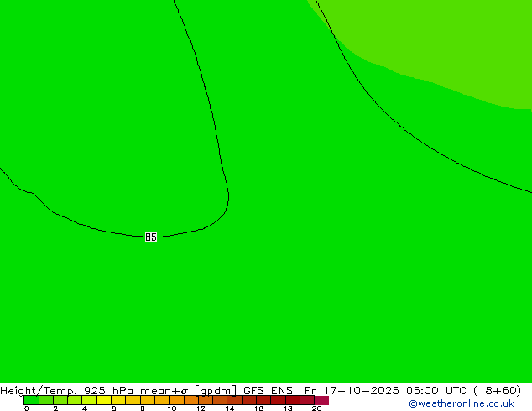Click the legend tick label '20'
Screen dimensions: 532x411
[x=316, y=408]
